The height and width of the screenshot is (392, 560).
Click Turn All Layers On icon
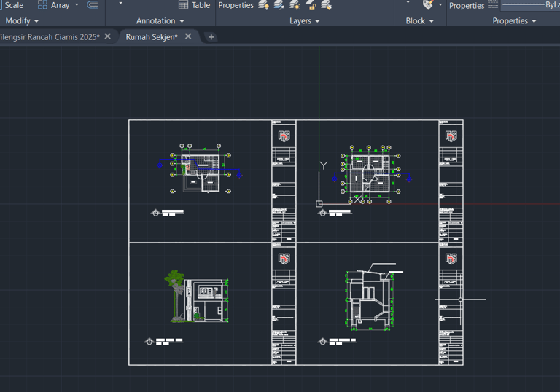coord(263,5)
